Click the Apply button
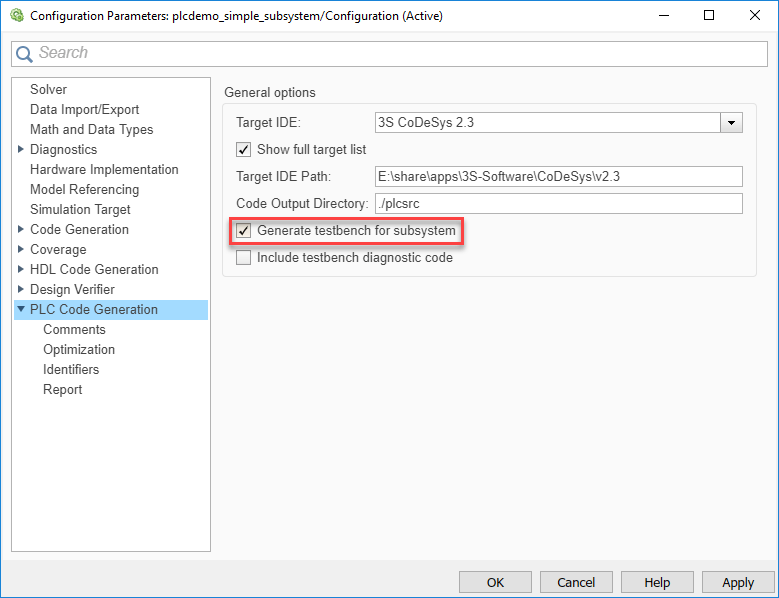This screenshot has width=779, height=598. 738,582
